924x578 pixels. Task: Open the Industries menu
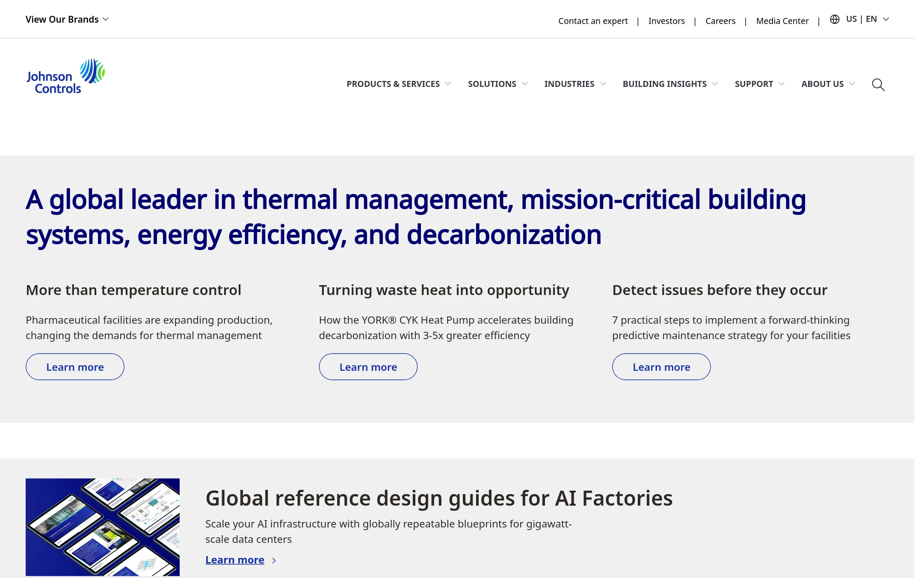point(575,84)
